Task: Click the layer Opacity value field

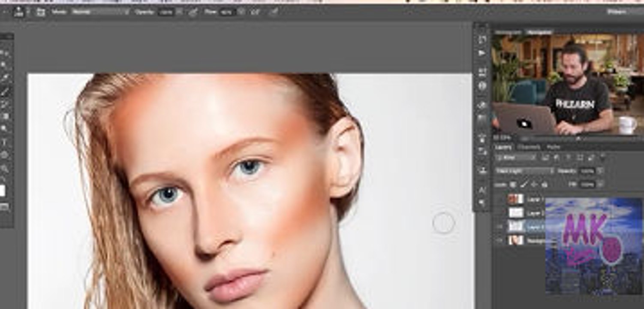Action: tap(587, 171)
